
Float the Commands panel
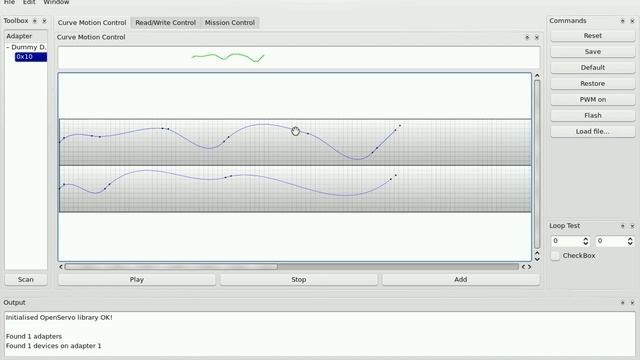(x=622, y=21)
